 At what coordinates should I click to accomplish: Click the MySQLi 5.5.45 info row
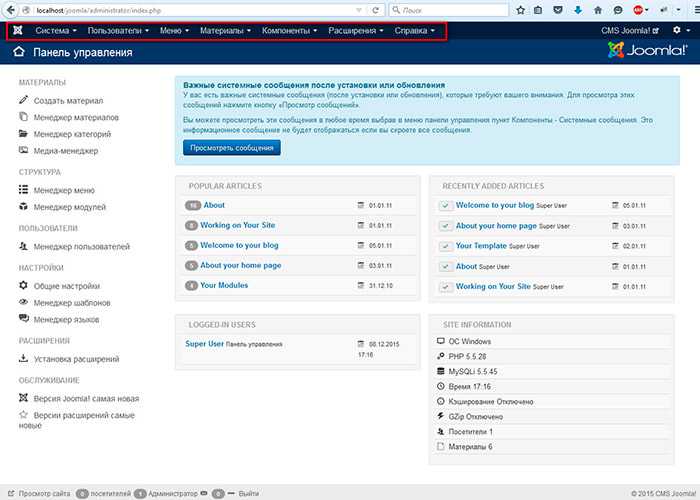[x=554, y=371]
